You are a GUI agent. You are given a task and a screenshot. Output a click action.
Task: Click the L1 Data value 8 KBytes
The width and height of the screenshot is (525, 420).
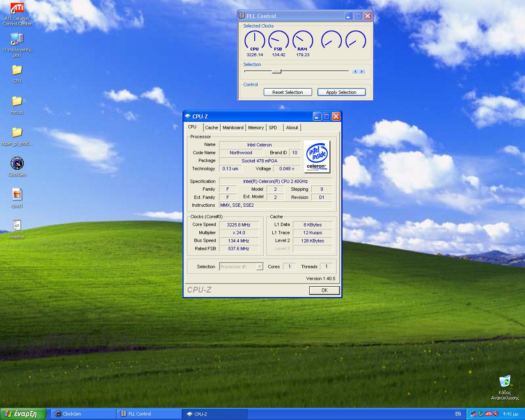click(x=313, y=225)
